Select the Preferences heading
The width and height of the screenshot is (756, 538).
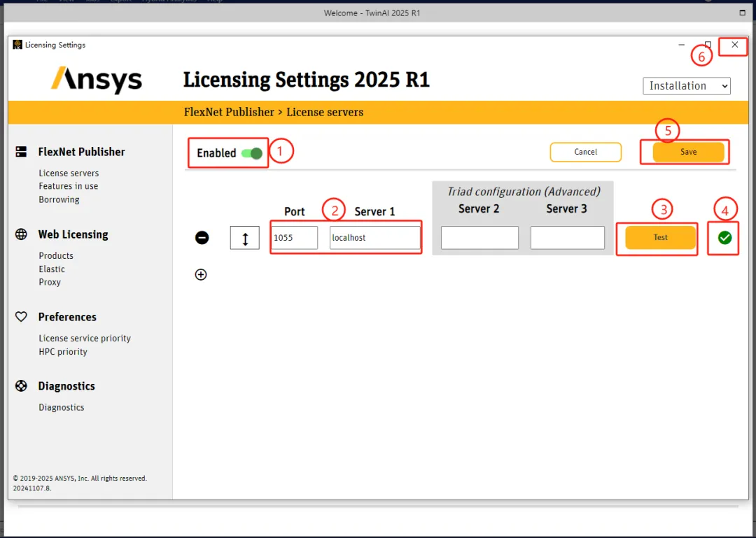pyautogui.click(x=67, y=317)
